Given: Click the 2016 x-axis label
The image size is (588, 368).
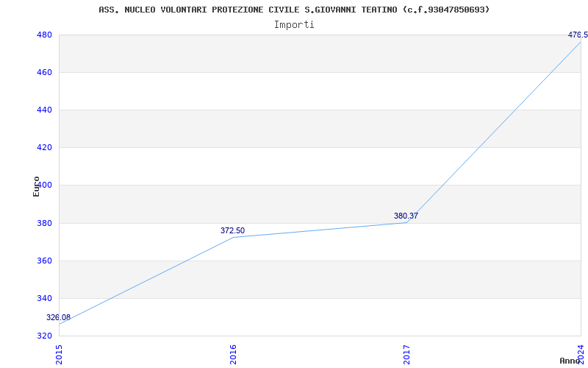Looking at the screenshot, I should click(233, 355).
